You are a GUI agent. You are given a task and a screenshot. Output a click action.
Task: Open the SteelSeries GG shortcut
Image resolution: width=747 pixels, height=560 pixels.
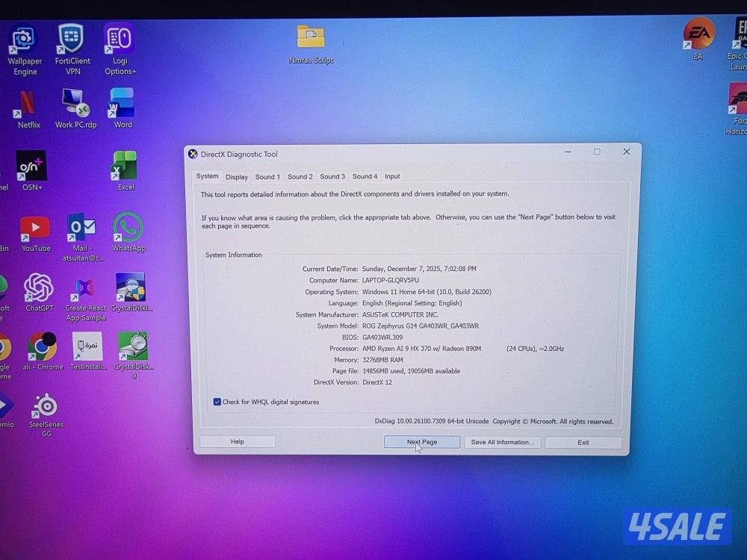pos(46,405)
